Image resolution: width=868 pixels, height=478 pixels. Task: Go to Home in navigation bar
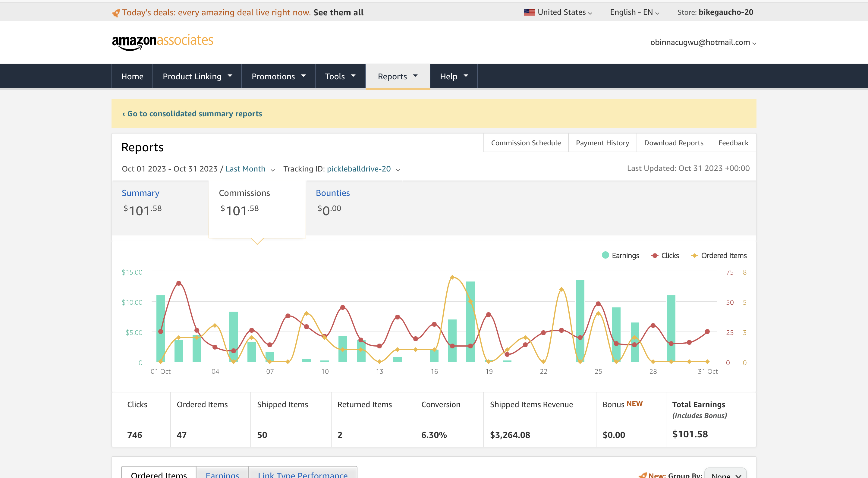pos(132,77)
